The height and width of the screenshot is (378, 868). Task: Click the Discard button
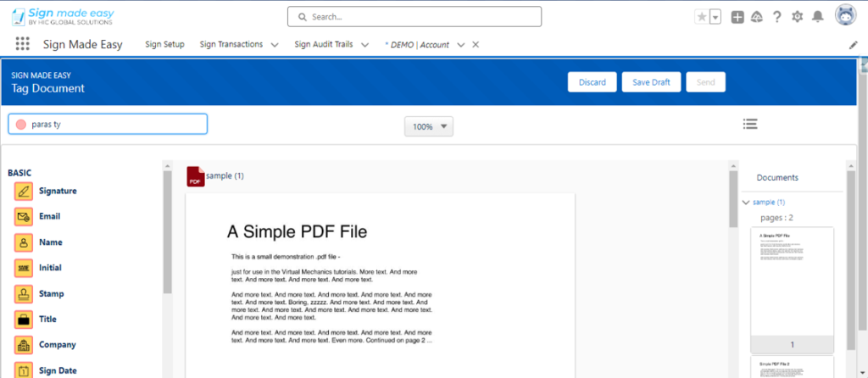pyautogui.click(x=593, y=82)
